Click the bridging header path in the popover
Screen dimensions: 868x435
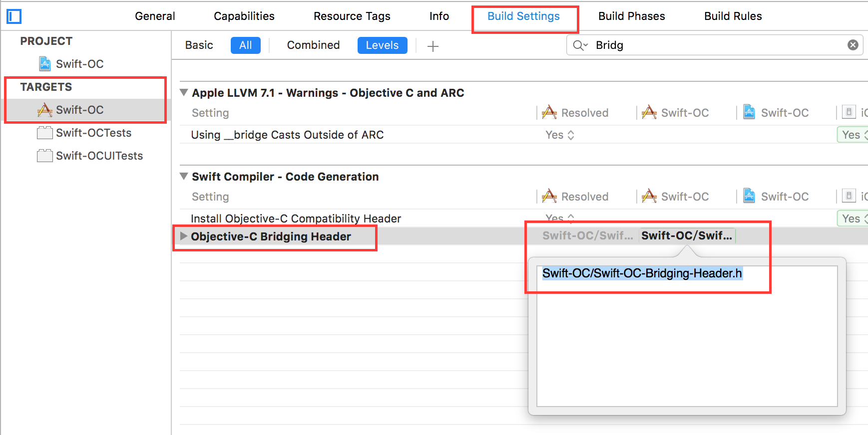[642, 273]
